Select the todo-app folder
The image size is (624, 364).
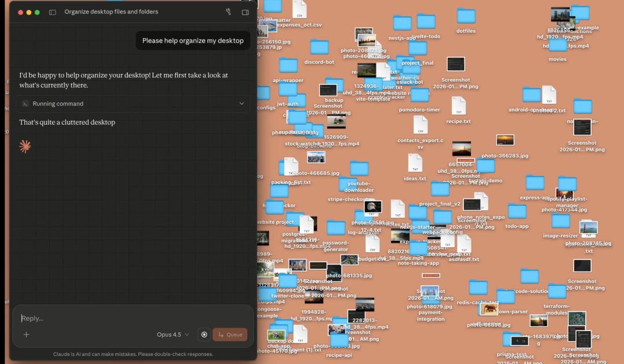[517, 211]
